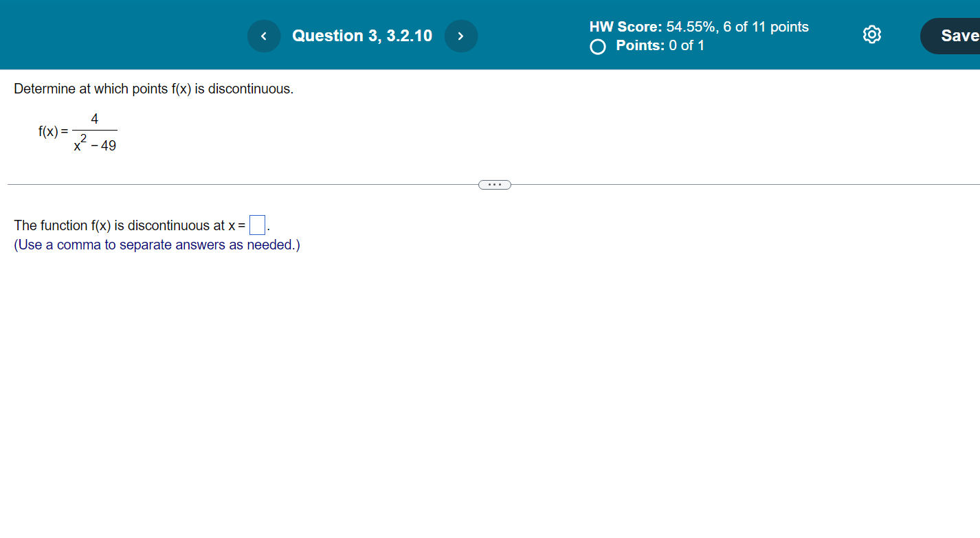Click the Question 3, 3.2.10 title
Image resolution: width=980 pixels, height=538 pixels.
pyautogui.click(x=362, y=36)
